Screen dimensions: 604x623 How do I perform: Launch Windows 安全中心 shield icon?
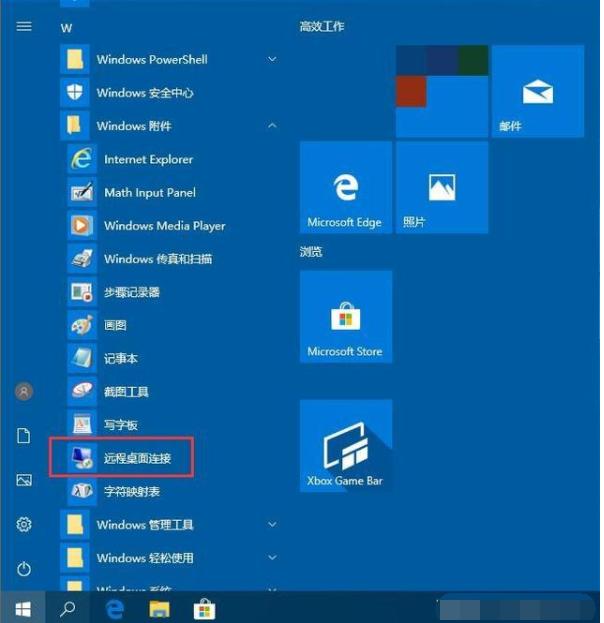75,93
